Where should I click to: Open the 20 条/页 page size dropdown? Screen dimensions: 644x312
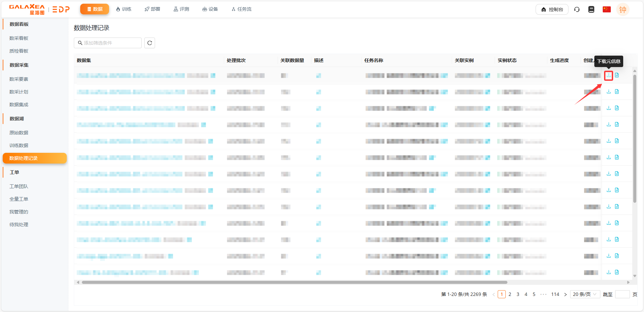pyautogui.click(x=585, y=294)
